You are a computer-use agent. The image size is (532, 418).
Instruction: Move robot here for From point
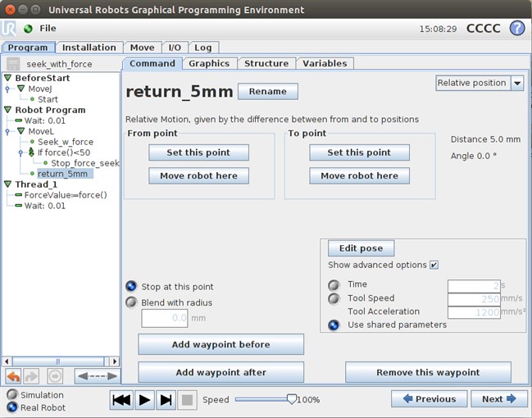198,175
